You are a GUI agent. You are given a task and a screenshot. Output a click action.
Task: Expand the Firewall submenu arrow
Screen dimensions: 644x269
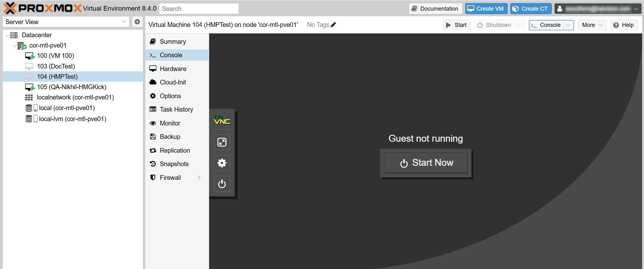[x=199, y=178]
